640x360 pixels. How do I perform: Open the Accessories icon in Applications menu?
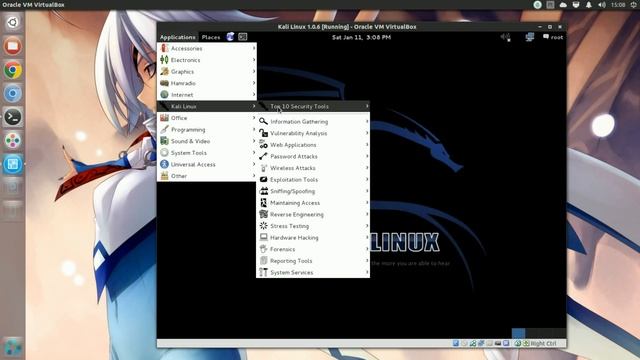(x=164, y=48)
